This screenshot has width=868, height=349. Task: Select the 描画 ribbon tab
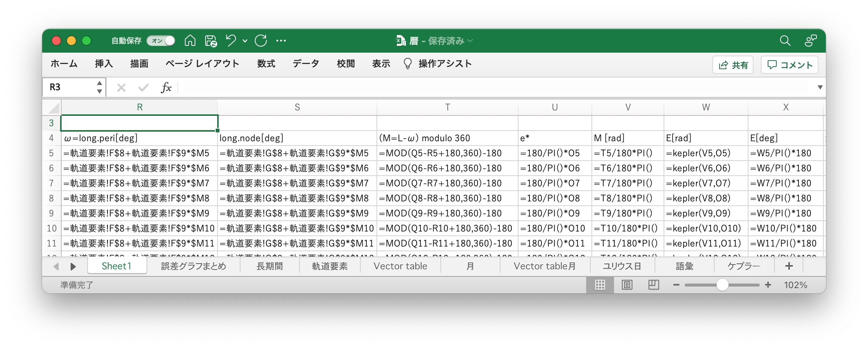(x=139, y=64)
